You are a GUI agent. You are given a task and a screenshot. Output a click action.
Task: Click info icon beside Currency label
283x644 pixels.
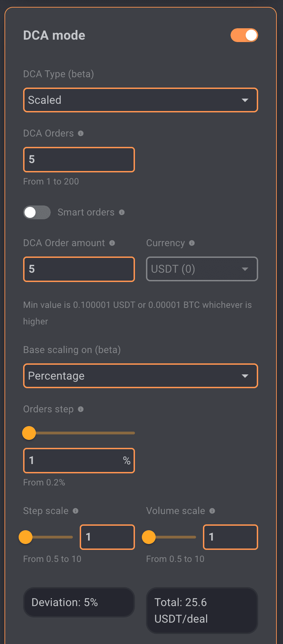click(192, 243)
